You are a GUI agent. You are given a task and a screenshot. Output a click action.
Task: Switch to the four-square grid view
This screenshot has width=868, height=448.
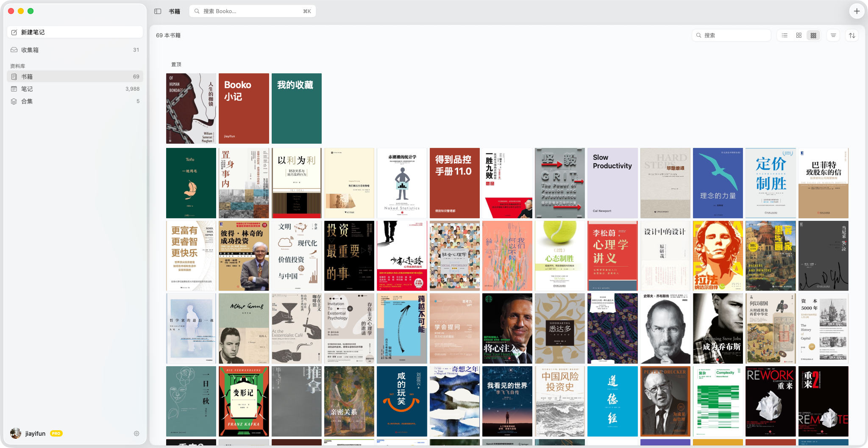(799, 36)
